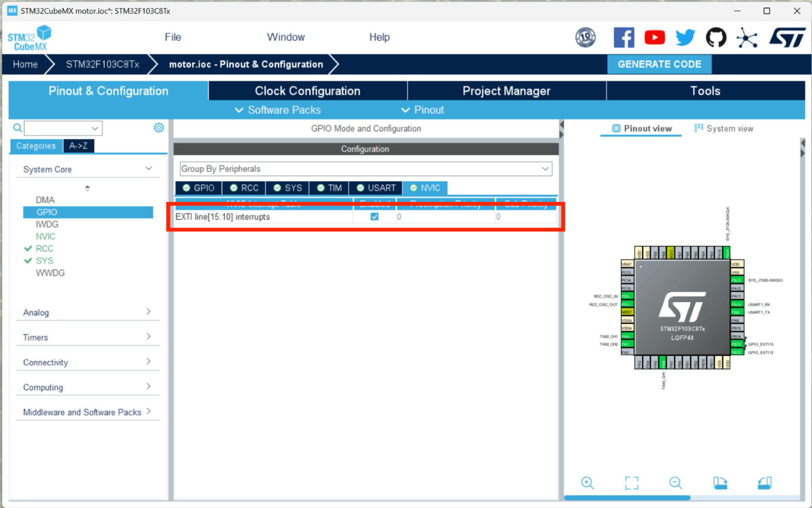This screenshot has height=508, width=812.
Task: Open the Window menu
Action: coord(286,37)
